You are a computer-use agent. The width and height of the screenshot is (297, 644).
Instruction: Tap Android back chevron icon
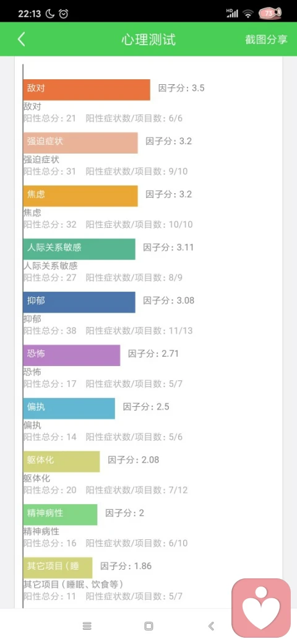tap(211, 626)
